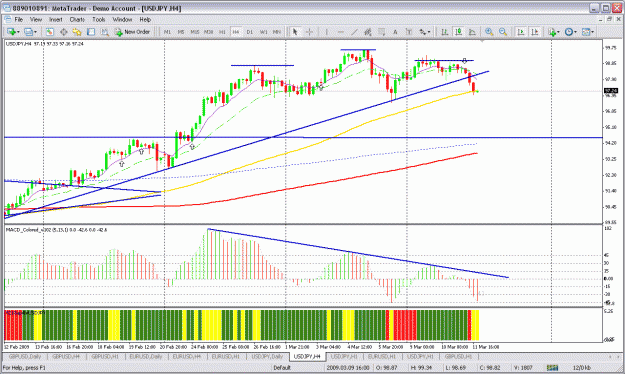Screen dimensions: 625x374
Task: Open the Window menu
Action: pos(122,19)
